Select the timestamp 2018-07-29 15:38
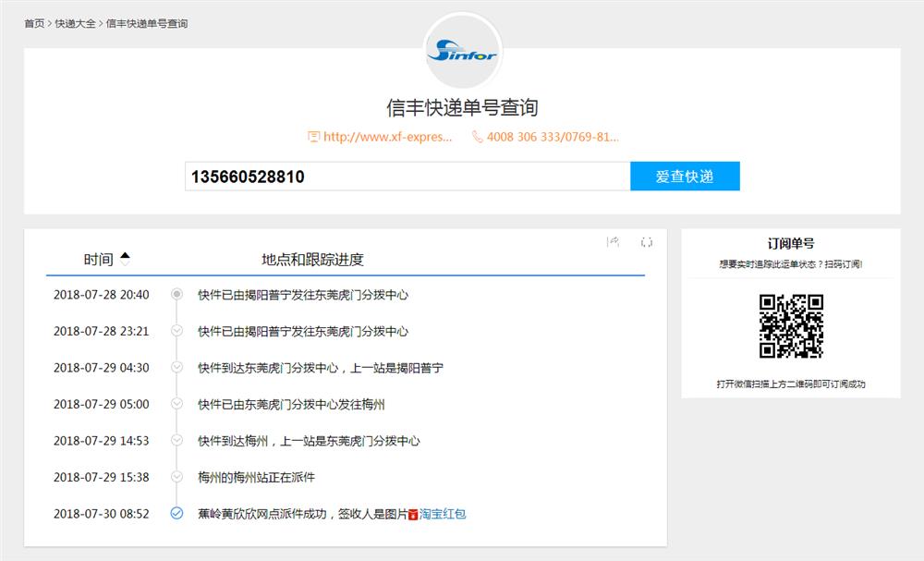This screenshot has height=561, width=924. pos(102,477)
